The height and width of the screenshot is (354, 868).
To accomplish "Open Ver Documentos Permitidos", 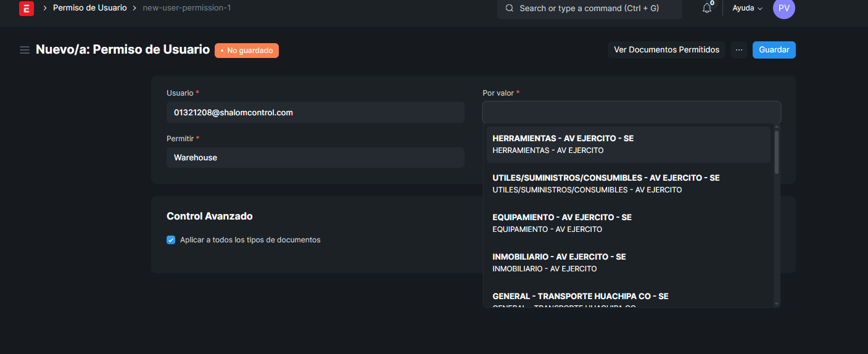I will (666, 50).
